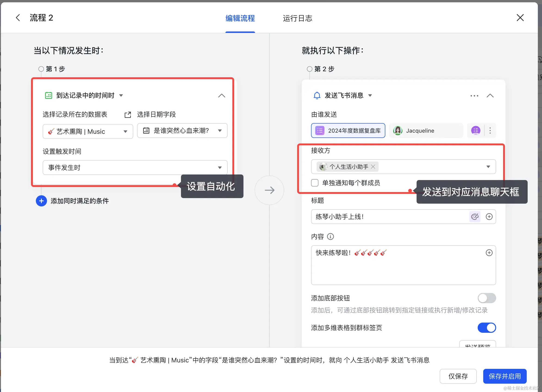This screenshot has height=392, width=542.
Task: Enable the 添加底部按钮 toggle
Action: click(x=486, y=298)
